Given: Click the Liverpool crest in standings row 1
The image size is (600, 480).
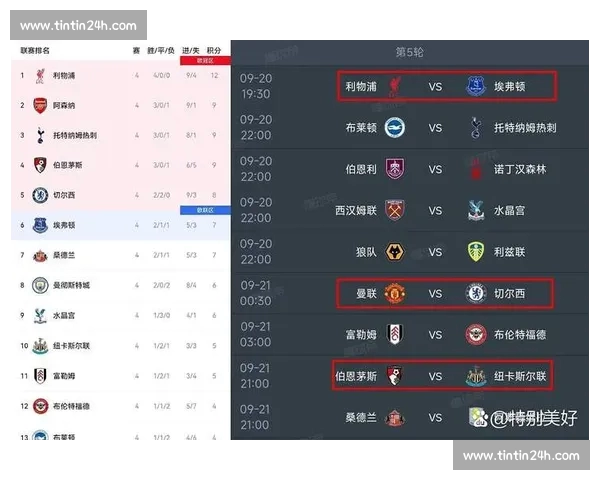Looking at the screenshot, I should pyautogui.click(x=40, y=75).
